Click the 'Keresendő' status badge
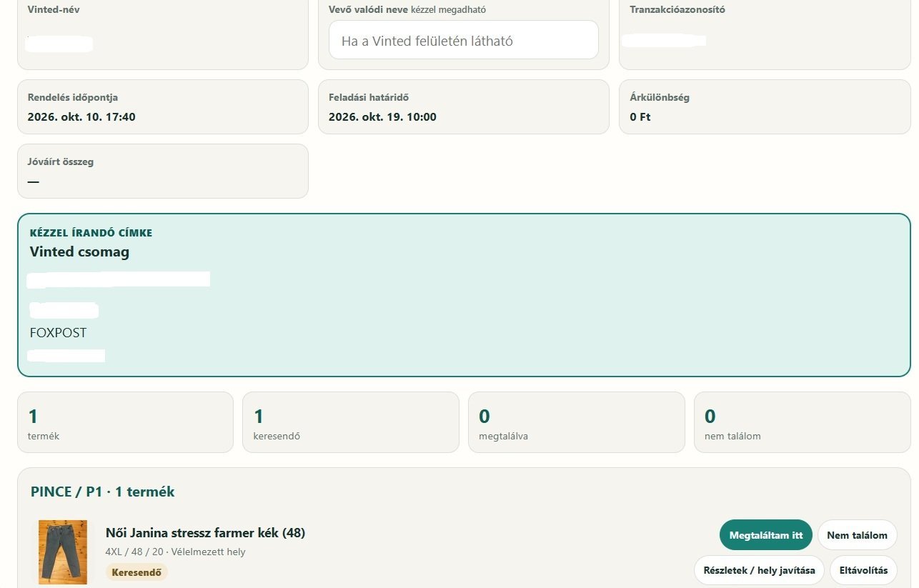 (x=136, y=572)
